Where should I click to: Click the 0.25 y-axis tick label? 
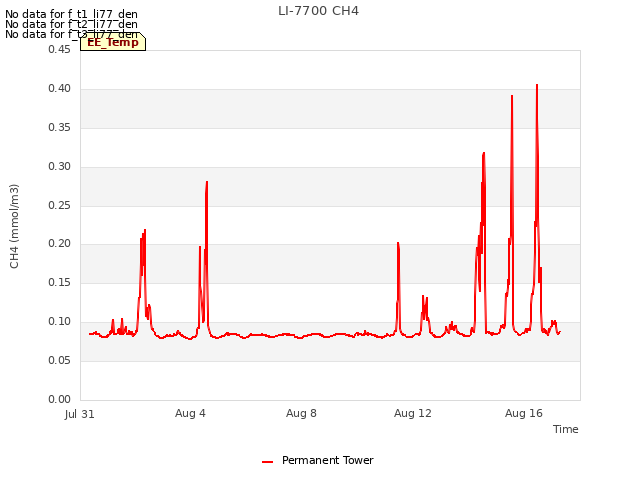pyautogui.click(x=60, y=206)
